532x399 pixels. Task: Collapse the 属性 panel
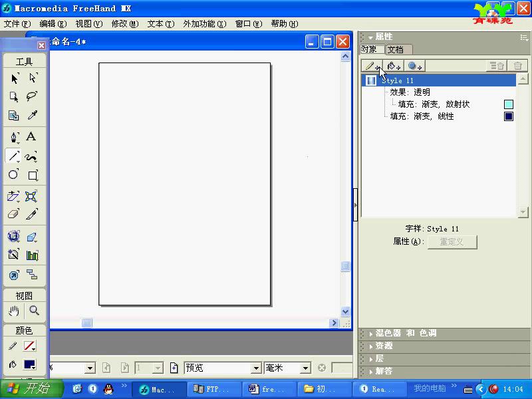tap(371, 37)
